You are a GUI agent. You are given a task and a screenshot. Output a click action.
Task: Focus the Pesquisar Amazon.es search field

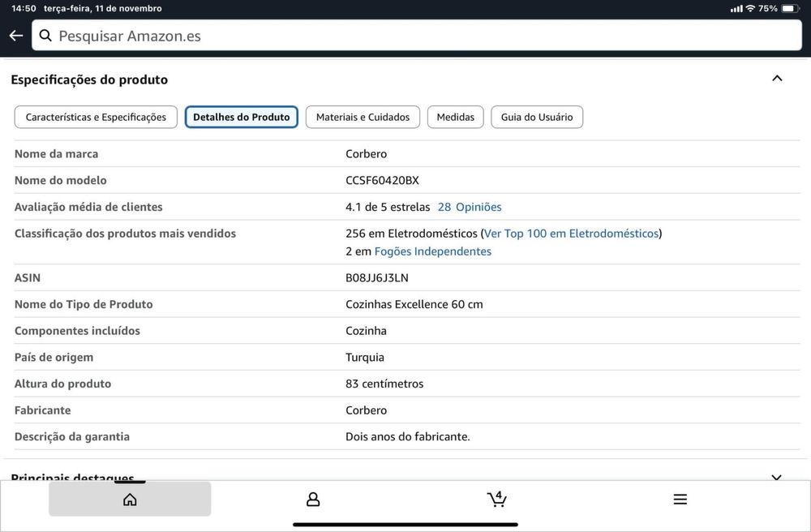(x=417, y=36)
